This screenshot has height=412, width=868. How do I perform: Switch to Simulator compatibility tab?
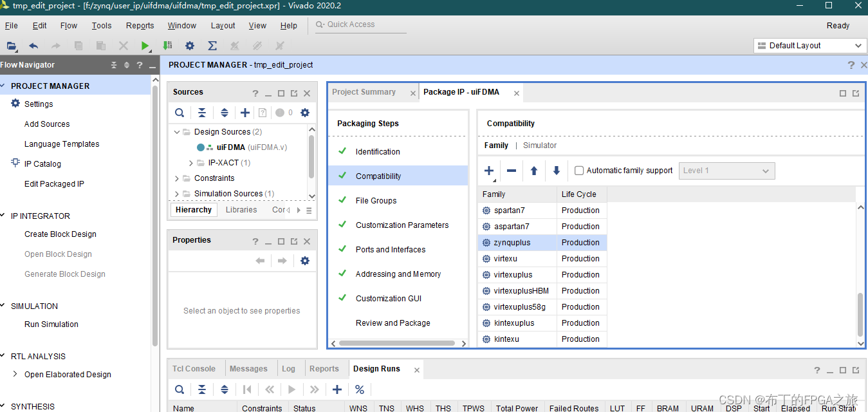pyautogui.click(x=540, y=145)
